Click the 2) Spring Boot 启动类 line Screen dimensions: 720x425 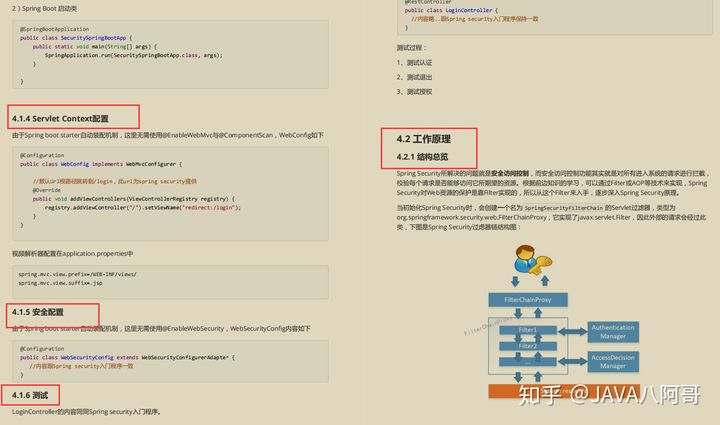pyautogui.click(x=45, y=8)
